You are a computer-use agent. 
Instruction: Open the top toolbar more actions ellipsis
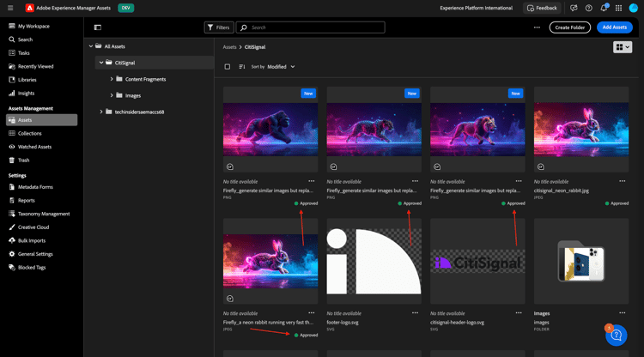537,27
